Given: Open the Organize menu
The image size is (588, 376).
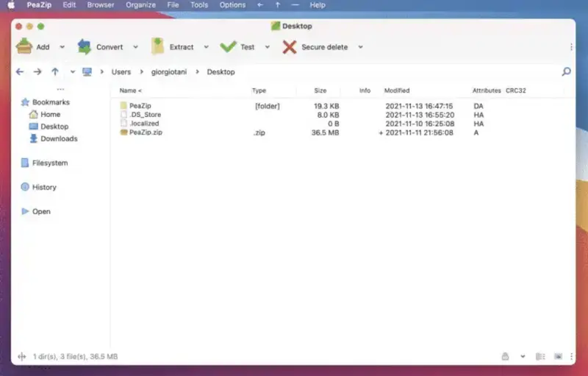Looking at the screenshot, I should tap(140, 5).
